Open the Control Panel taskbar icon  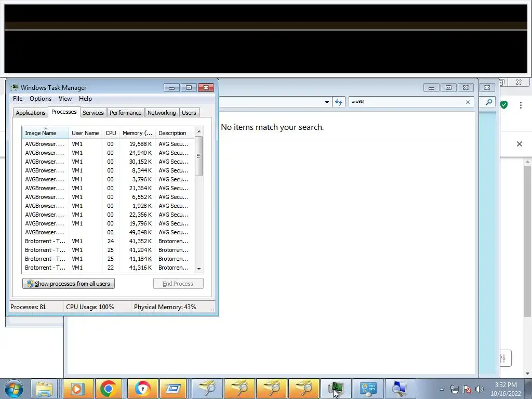coord(368,389)
